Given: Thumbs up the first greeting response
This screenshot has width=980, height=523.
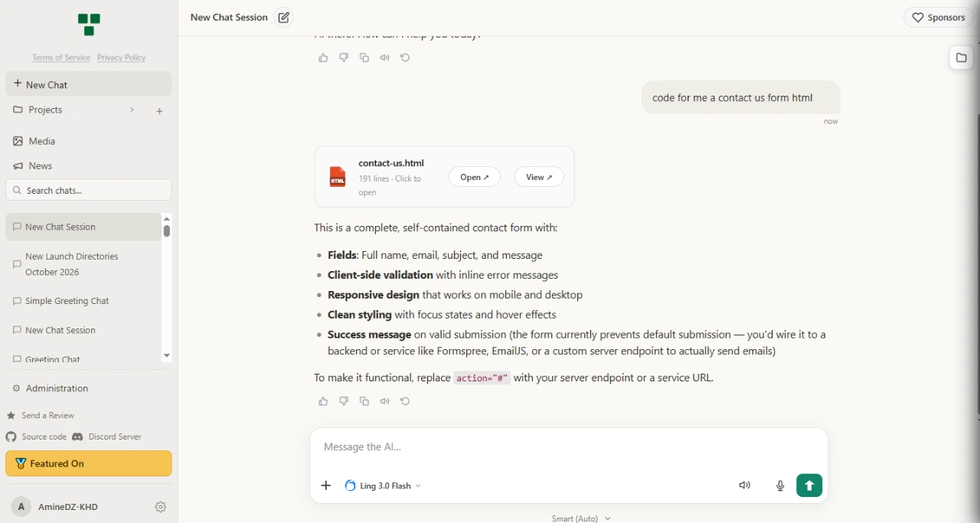Looking at the screenshot, I should click(323, 58).
